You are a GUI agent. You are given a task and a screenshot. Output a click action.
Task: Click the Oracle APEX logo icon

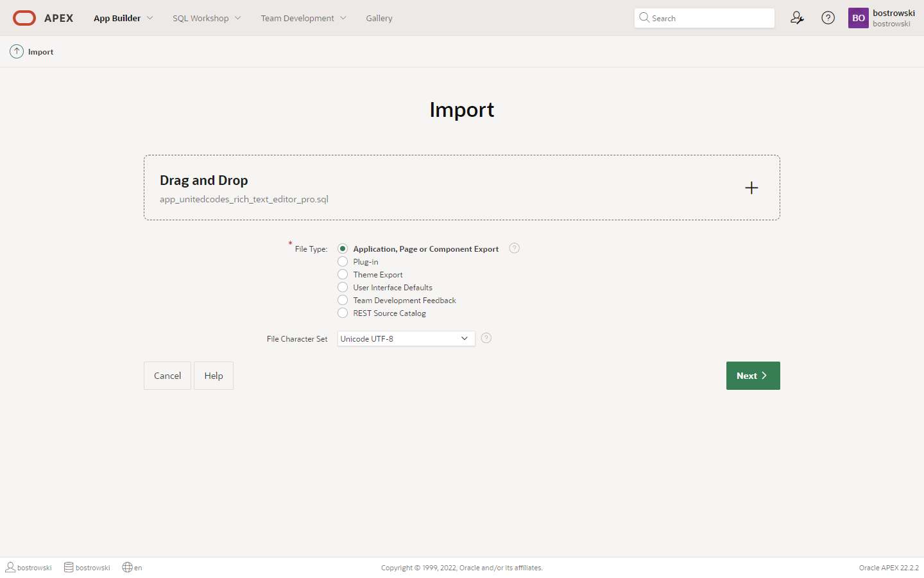coord(24,18)
